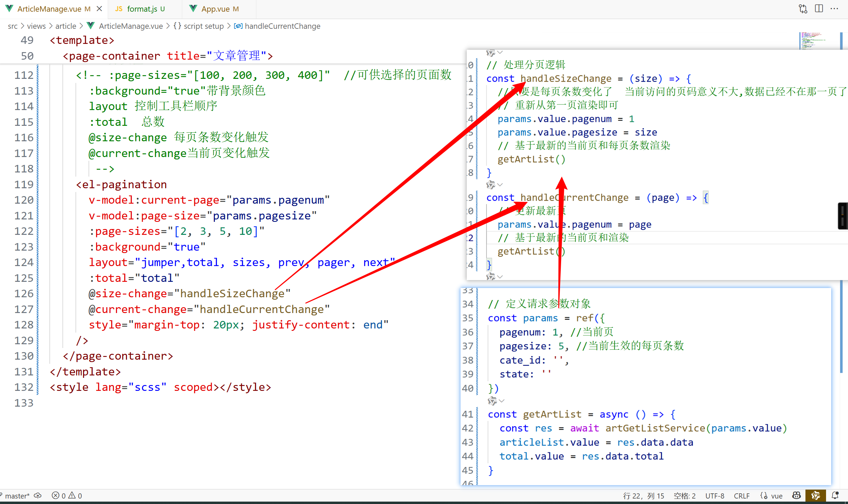Image resolution: width=848 pixels, height=504 pixels.
Task: Click the Split Editor Right icon
Action: click(x=819, y=9)
